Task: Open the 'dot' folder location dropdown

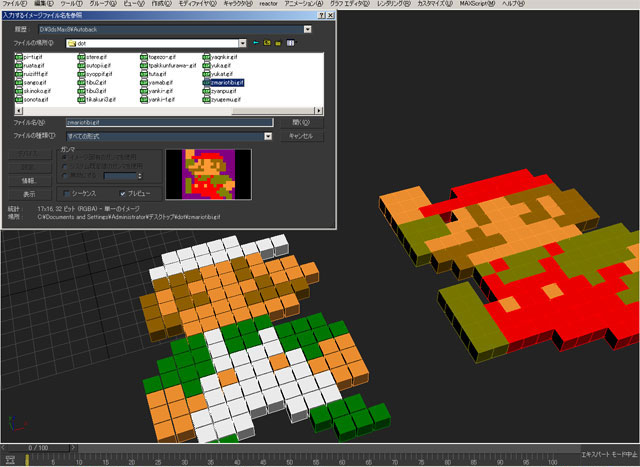Action: tap(242, 43)
